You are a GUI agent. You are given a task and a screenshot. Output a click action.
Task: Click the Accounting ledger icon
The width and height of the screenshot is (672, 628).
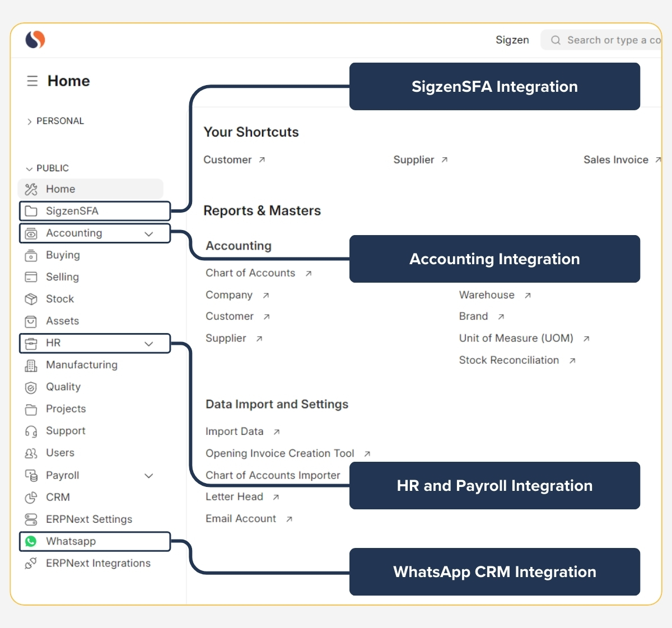(x=31, y=233)
